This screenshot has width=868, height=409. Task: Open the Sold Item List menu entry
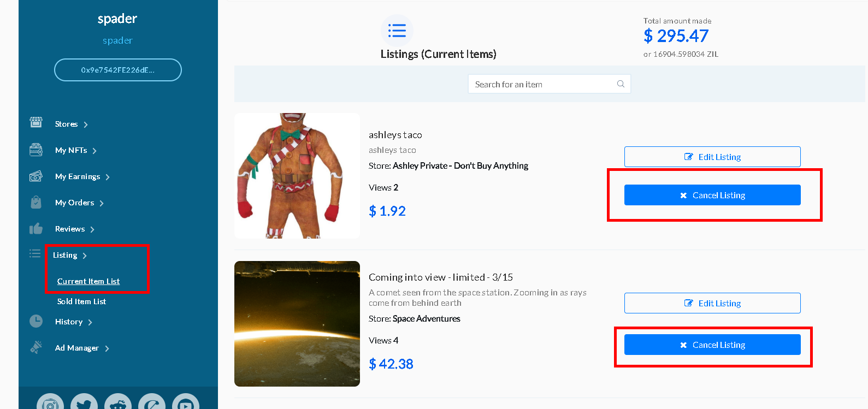(x=81, y=301)
